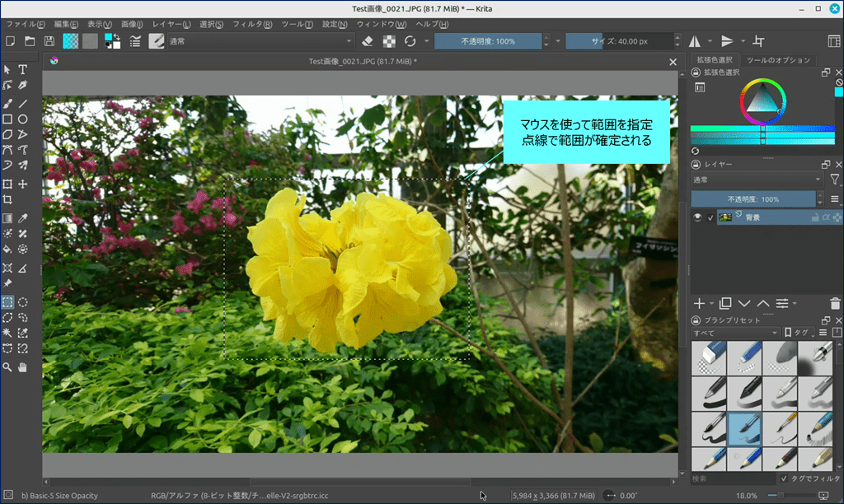The image size is (844, 504).
Task: Choose the Elliptical selection tool
Action: [23, 302]
